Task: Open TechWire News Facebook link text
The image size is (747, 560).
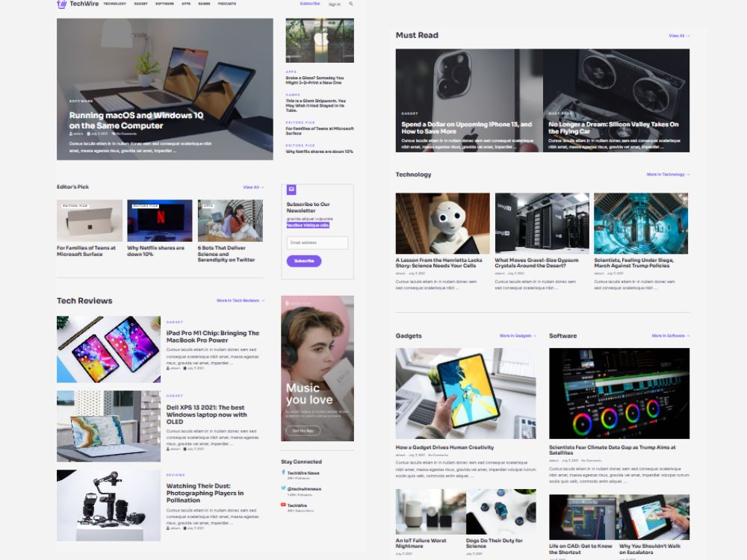Action: click(x=303, y=473)
